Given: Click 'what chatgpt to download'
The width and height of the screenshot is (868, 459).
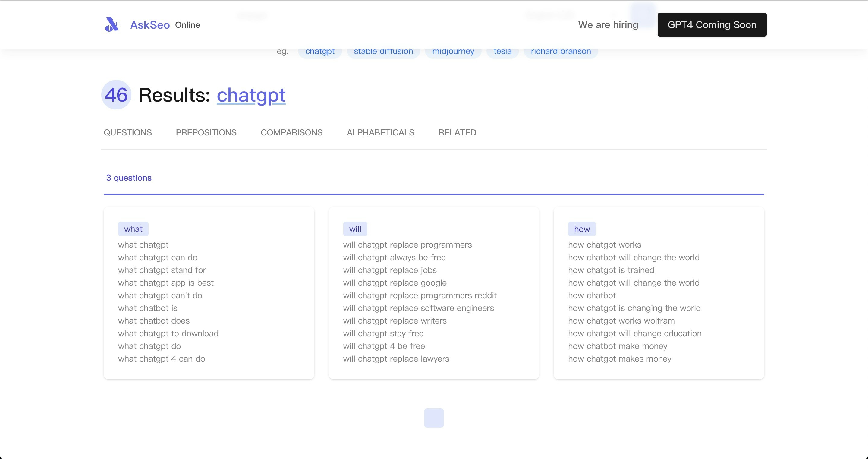Looking at the screenshot, I should (x=168, y=333).
